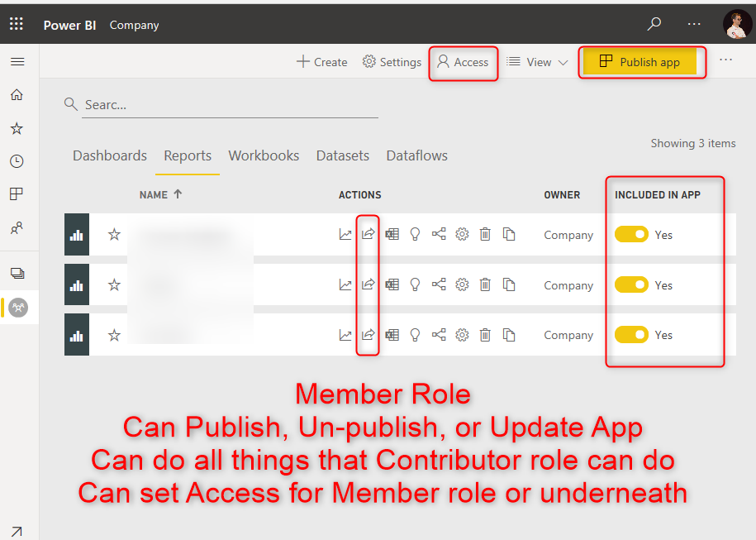Toggle Included in App for second report

pyautogui.click(x=631, y=285)
